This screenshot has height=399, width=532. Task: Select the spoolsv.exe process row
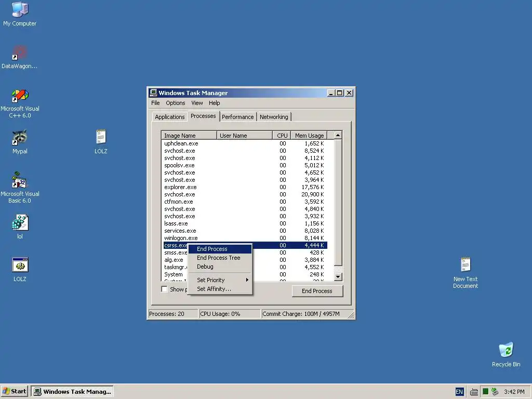pos(244,165)
